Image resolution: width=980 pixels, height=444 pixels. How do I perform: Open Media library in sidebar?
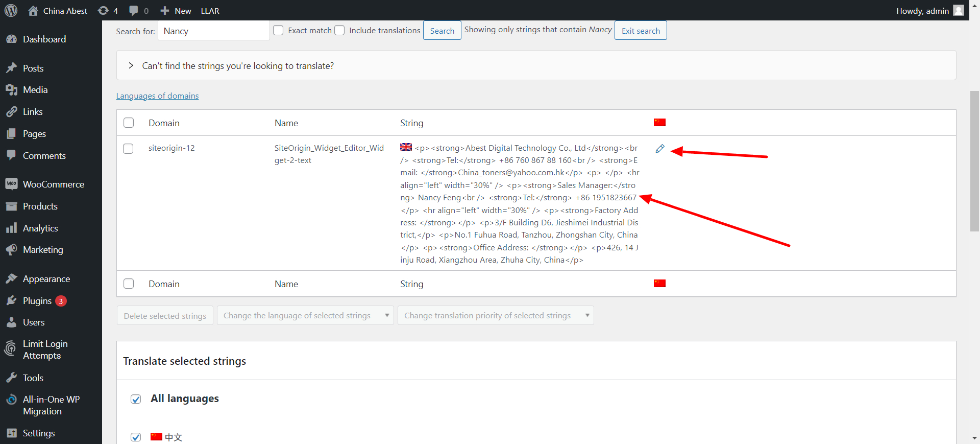[x=35, y=90]
